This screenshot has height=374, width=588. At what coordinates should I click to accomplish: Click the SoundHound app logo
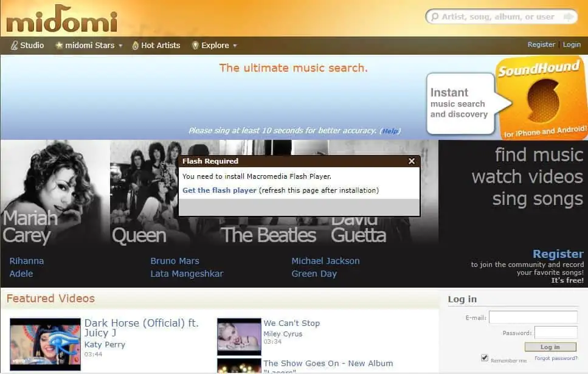[542, 98]
